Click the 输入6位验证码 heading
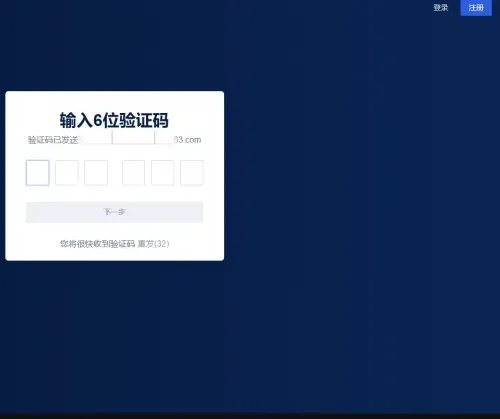500x419 pixels. 114,120
